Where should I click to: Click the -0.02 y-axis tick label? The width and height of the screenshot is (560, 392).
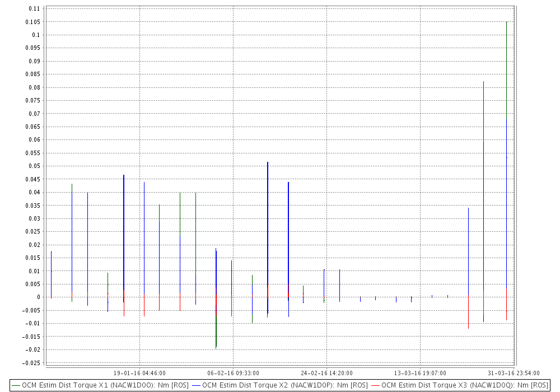click(33, 349)
